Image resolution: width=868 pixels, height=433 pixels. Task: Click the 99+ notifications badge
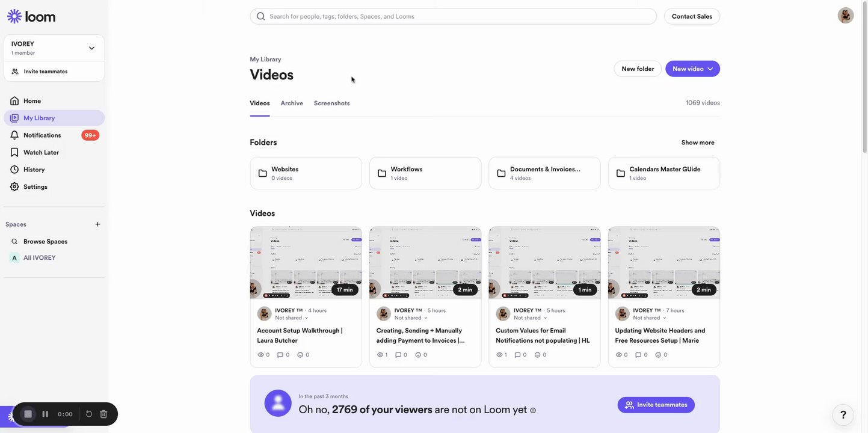coord(90,135)
